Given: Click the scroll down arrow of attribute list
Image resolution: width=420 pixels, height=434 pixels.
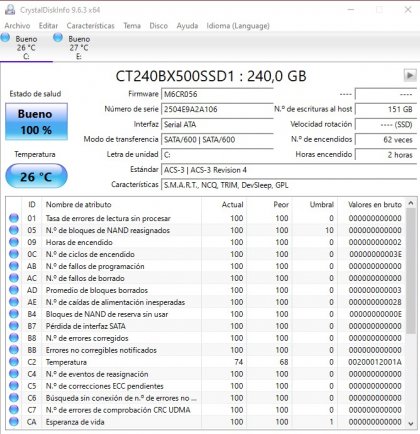Looking at the screenshot, I should 411,423.
